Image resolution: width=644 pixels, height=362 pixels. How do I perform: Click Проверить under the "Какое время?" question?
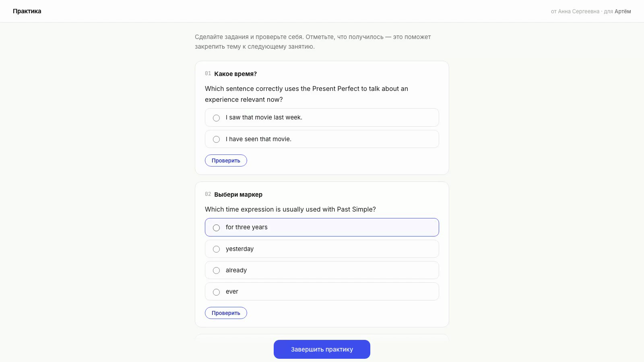(x=226, y=160)
